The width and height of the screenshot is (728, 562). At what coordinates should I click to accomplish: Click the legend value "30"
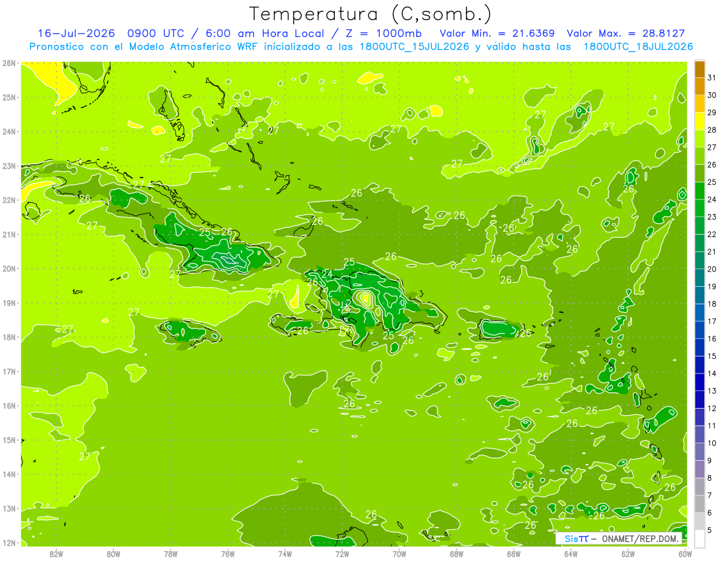click(x=712, y=95)
